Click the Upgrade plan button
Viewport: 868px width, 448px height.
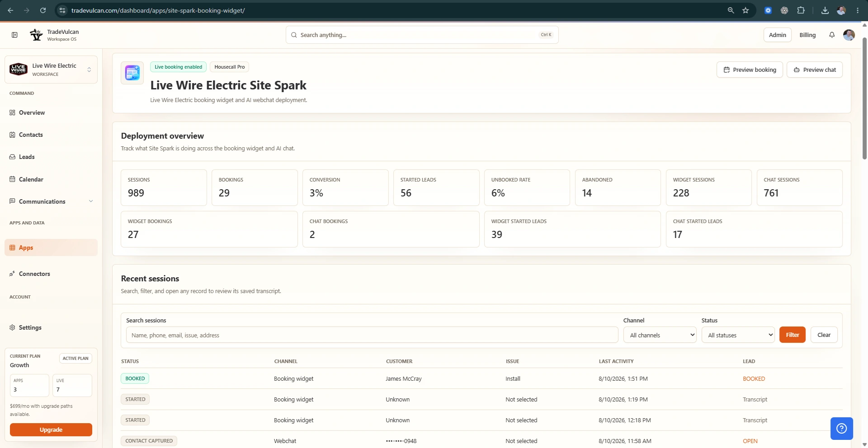tap(51, 429)
